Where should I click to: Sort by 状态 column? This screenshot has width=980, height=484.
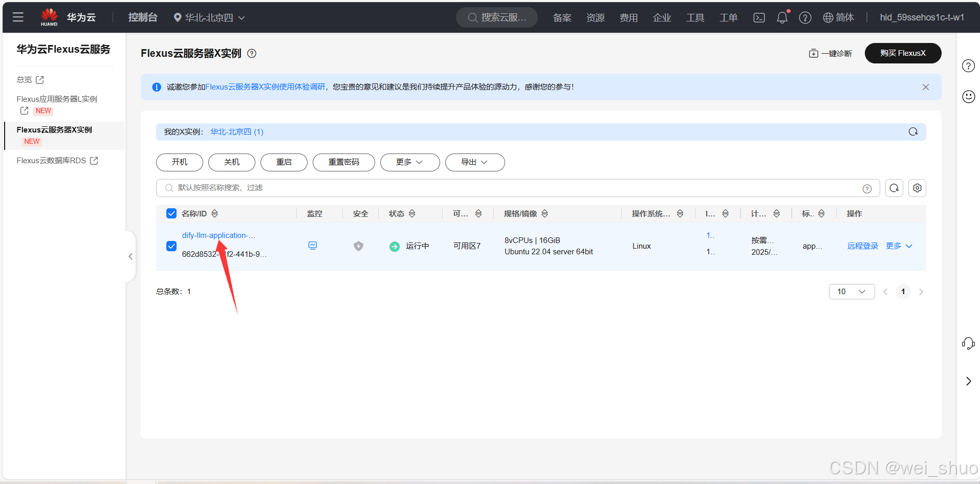click(x=412, y=214)
